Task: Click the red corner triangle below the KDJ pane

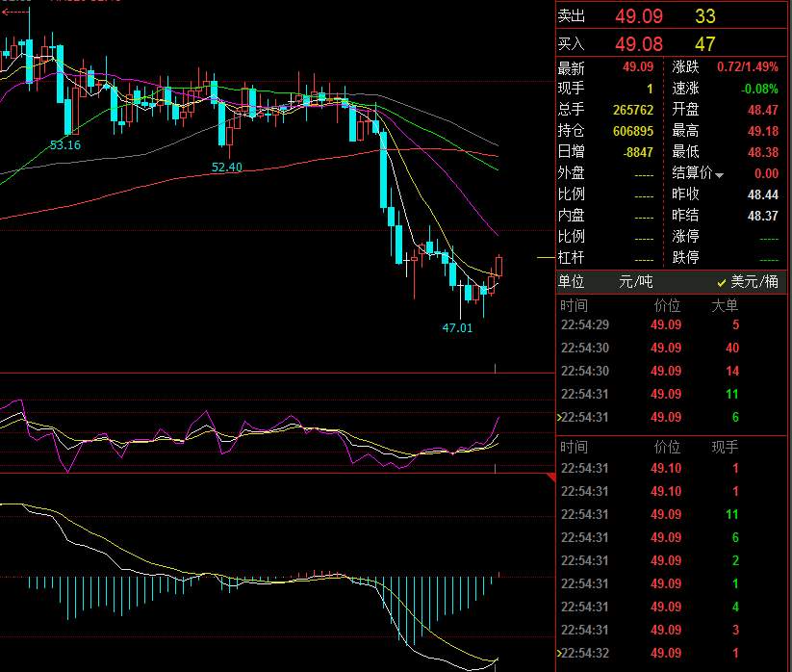Action: point(550,477)
